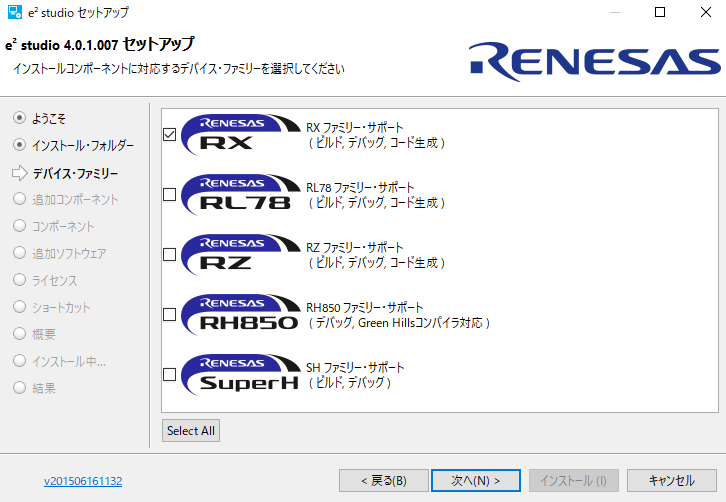Uncheck the RX family support checkbox
The image size is (726, 502).
click(x=169, y=134)
